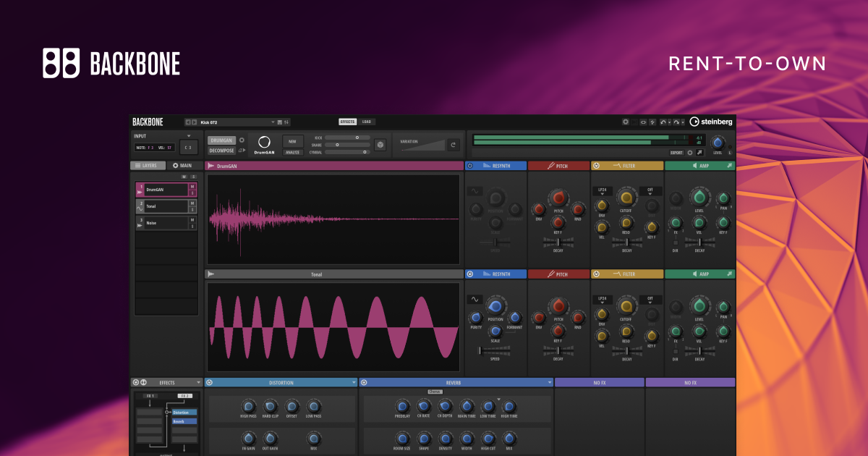Click the drag-export arrow beside the export gear

699,153
